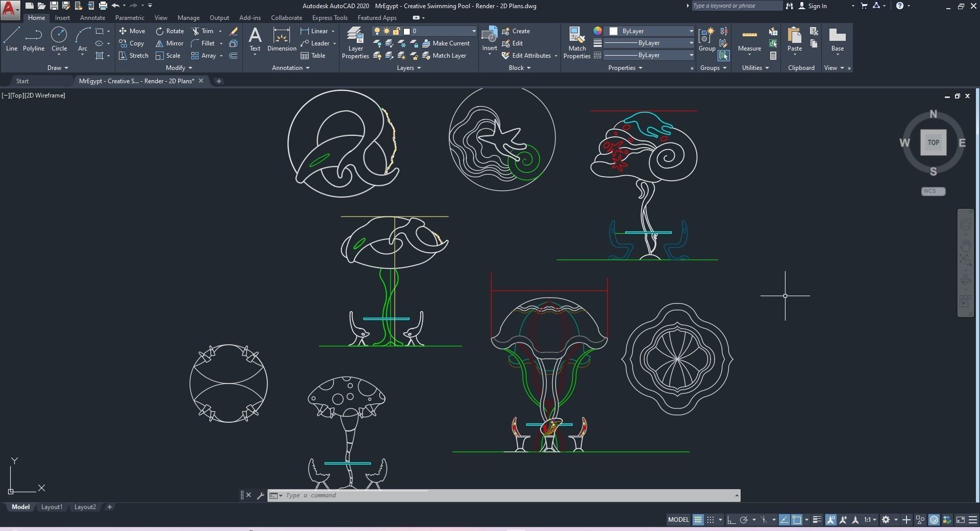Click Match Layer button
The height and width of the screenshot is (531, 980).
click(x=444, y=56)
